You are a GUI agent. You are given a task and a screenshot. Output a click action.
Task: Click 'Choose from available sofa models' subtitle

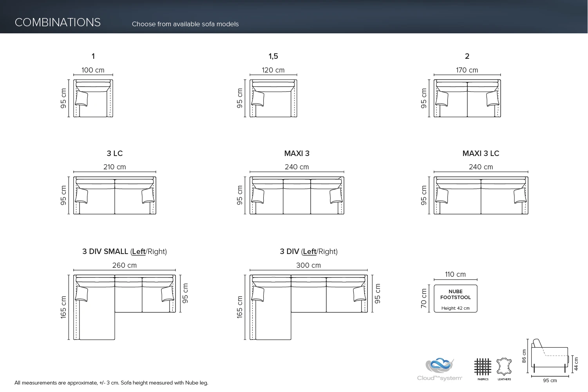[x=185, y=24]
